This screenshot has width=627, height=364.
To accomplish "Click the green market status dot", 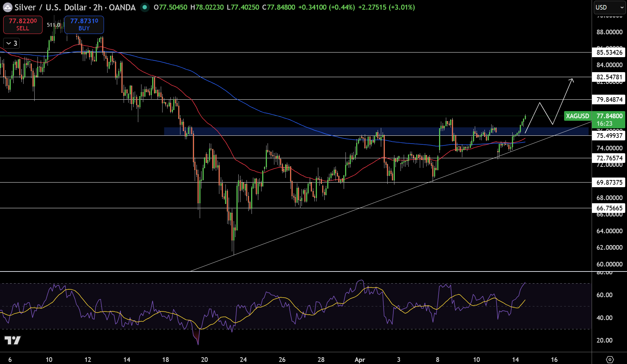I will tap(145, 7).
